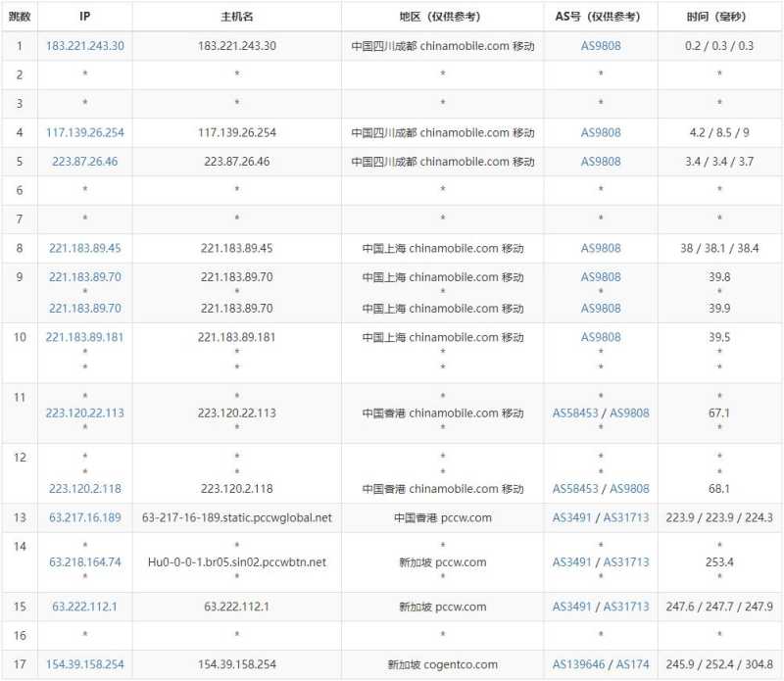The width and height of the screenshot is (784, 681).
Task: Select region 中国四川成都 chinamobile.com in hop 1 row
Action: click(443, 46)
